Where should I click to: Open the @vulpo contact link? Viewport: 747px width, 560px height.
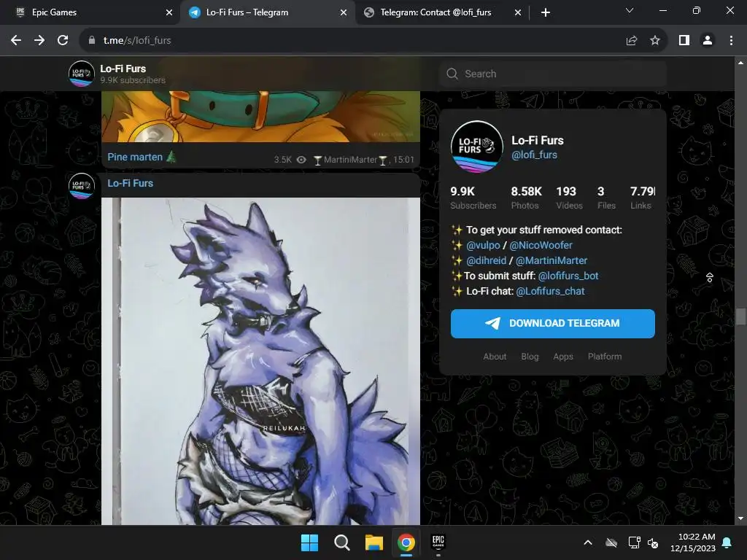click(483, 245)
